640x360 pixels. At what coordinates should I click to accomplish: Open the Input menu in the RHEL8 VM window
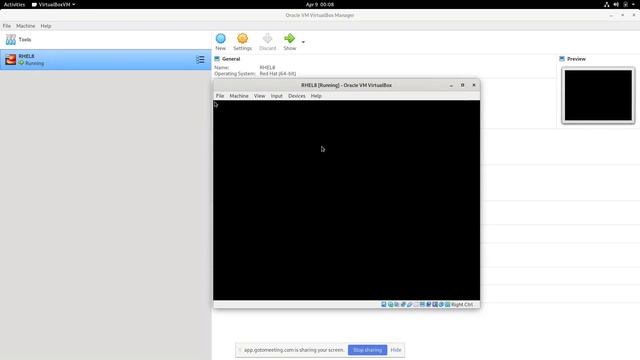pos(276,96)
